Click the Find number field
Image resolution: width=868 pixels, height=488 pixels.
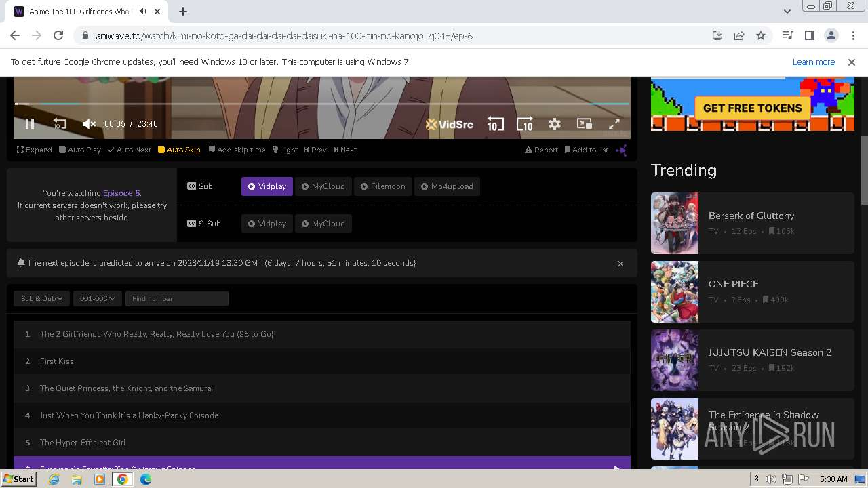[177, 298]
